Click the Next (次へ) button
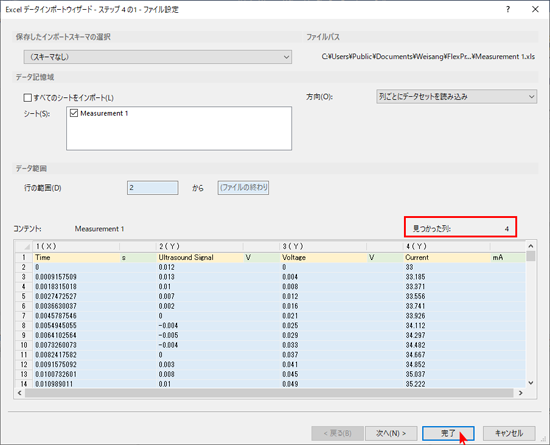The image size is (550, 445). (x=391, y=433)
